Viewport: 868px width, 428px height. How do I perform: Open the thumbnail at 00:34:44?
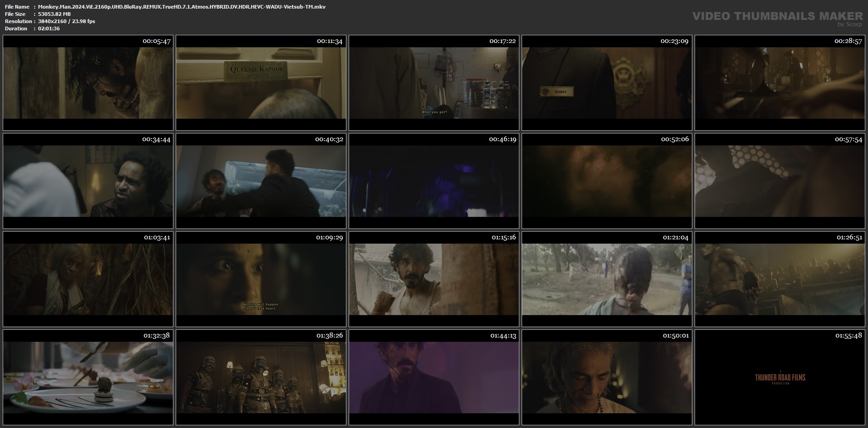pos(88,181)
